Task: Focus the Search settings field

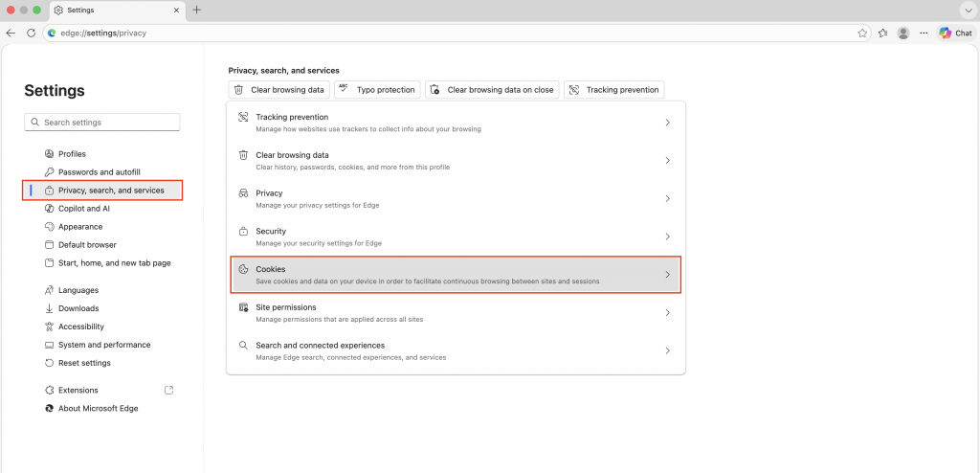Action: point(101,122)
